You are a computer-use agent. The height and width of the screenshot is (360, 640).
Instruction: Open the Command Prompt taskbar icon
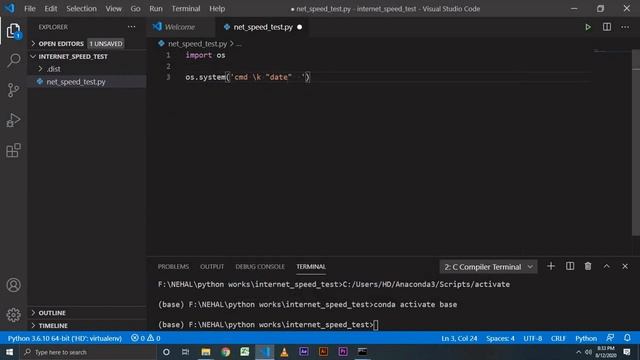tap(362, 351)
